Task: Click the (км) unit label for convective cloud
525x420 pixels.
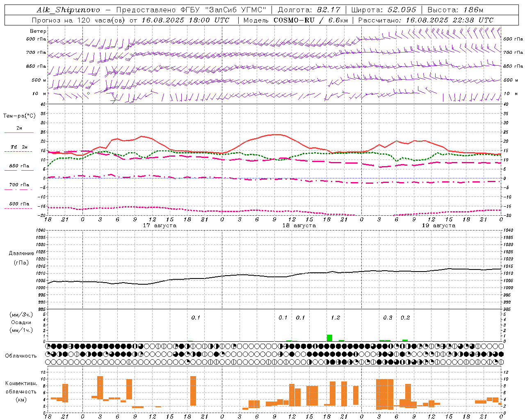Action: click(21, 399)
